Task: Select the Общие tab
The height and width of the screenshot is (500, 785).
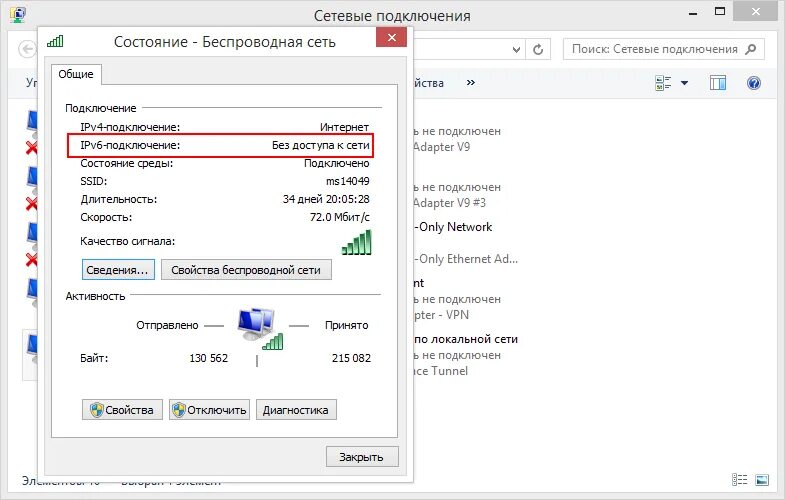Action: pyautogui.click(x=75, y=74)
